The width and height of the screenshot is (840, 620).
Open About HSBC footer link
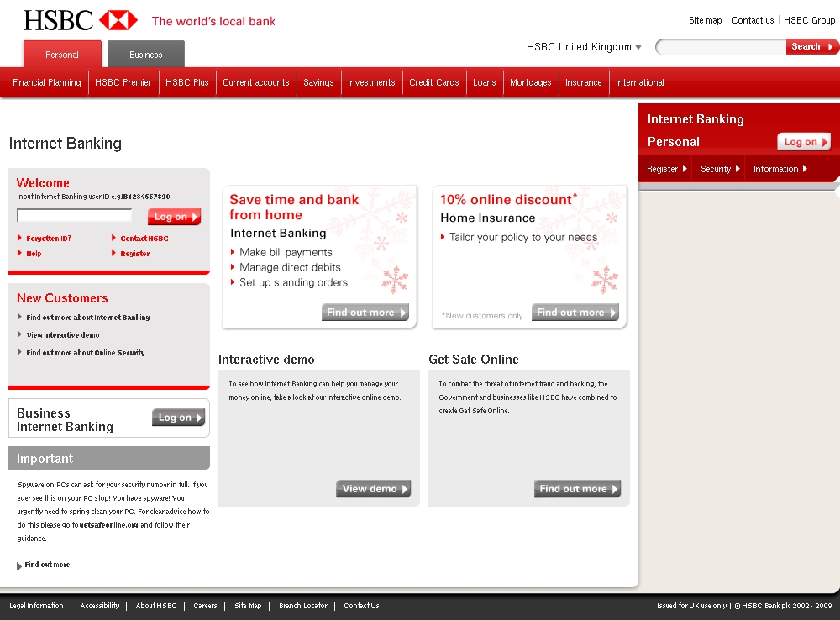(156, 606)
